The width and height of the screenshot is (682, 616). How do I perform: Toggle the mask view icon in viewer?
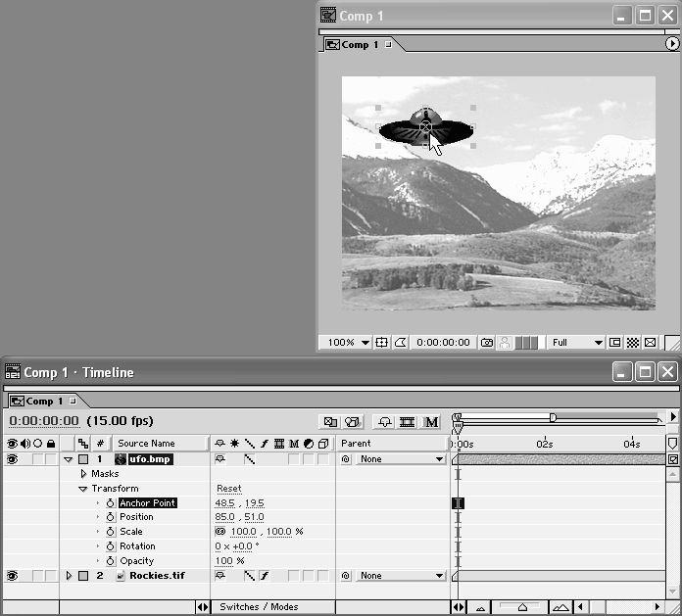(400, 343)
